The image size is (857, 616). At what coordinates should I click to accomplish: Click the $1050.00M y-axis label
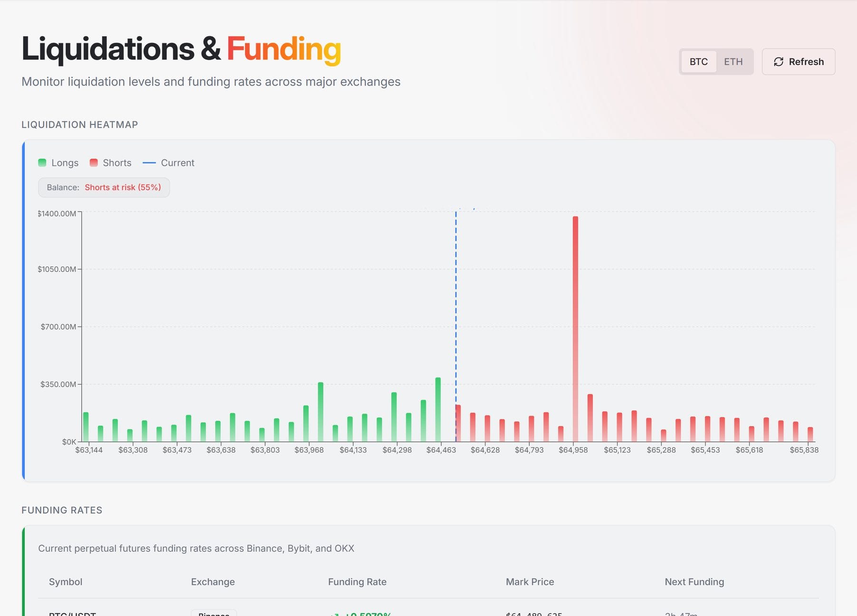[x=57, y=269]
